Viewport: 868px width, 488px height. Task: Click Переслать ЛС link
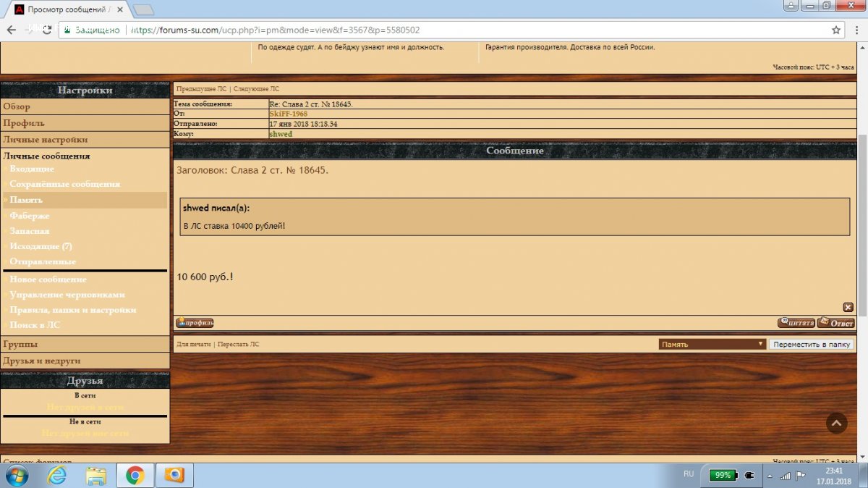click(x=238, y=345)
